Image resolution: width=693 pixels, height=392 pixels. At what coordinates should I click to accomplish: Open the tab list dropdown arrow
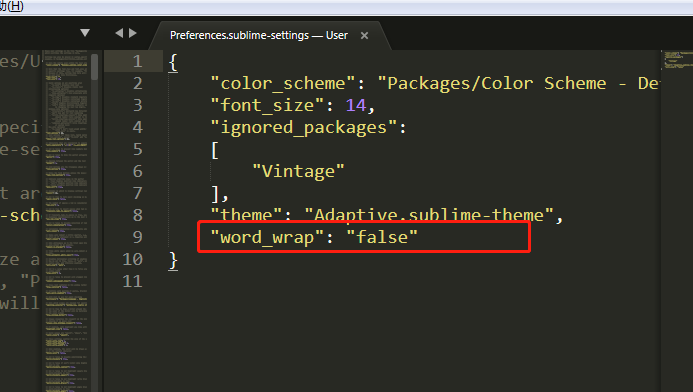click(85, 33)
